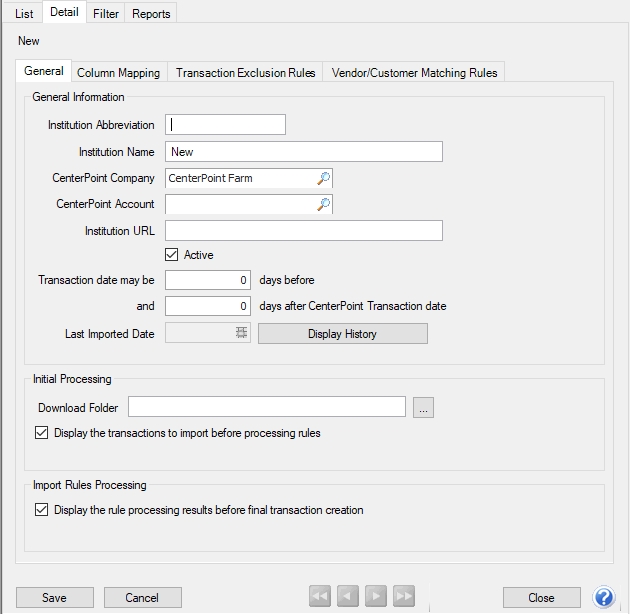Switch to the Column Mapping tab

[118, 72]
